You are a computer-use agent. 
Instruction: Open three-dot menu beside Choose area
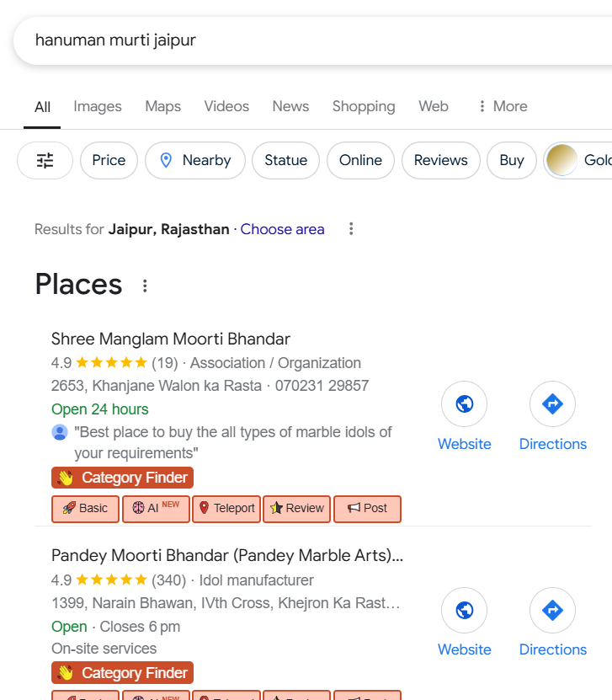point(351,229)
